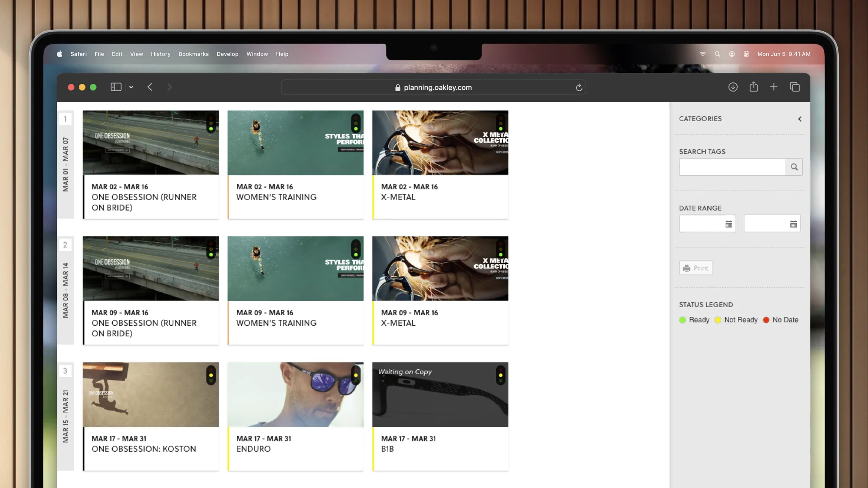Screen dimensions: 868x488
Task: Open the View menu
Action: [x=136, y=54]
